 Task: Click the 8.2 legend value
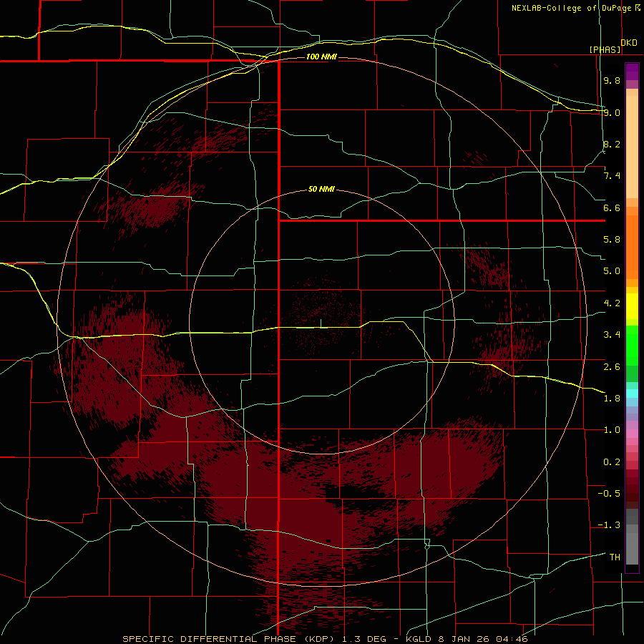(x=612, y=144)
